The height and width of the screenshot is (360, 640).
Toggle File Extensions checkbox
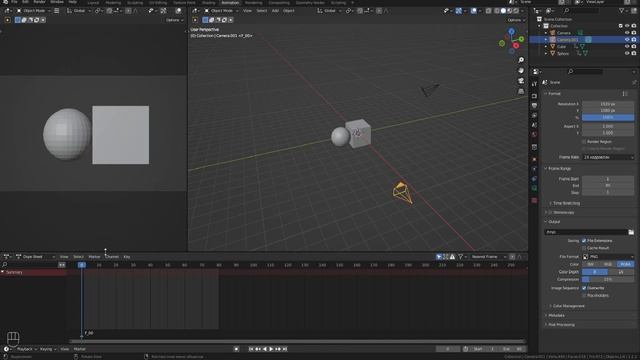[584, 241]
